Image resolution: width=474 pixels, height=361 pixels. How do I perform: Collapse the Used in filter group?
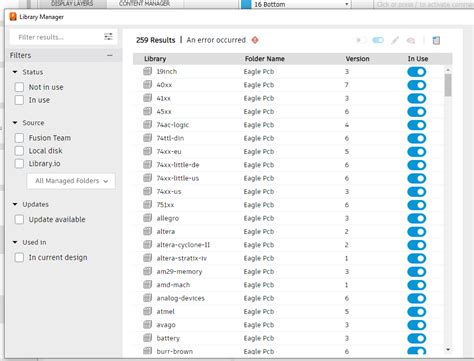15,242
